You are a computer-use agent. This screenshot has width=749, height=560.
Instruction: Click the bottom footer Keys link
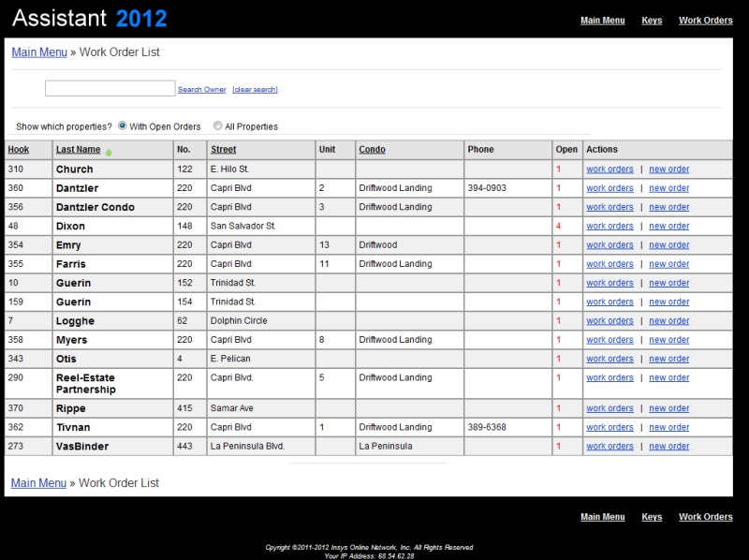652,517
